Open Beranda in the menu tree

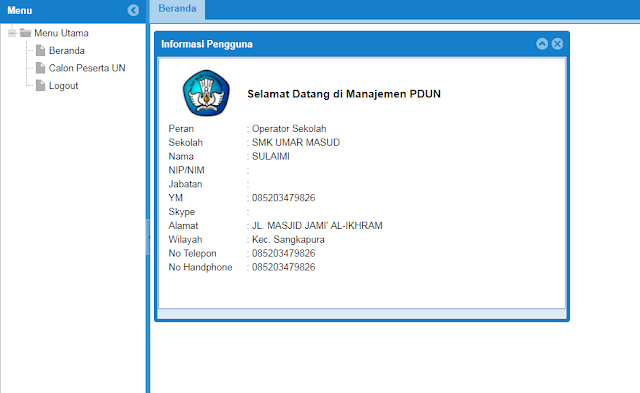tap(67, 51)
